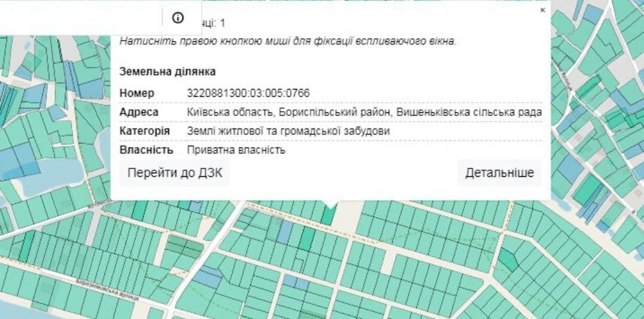Click the address text 'Київська область, Бориспільський район'
The image size is (644, 319).
click(288, 112)
